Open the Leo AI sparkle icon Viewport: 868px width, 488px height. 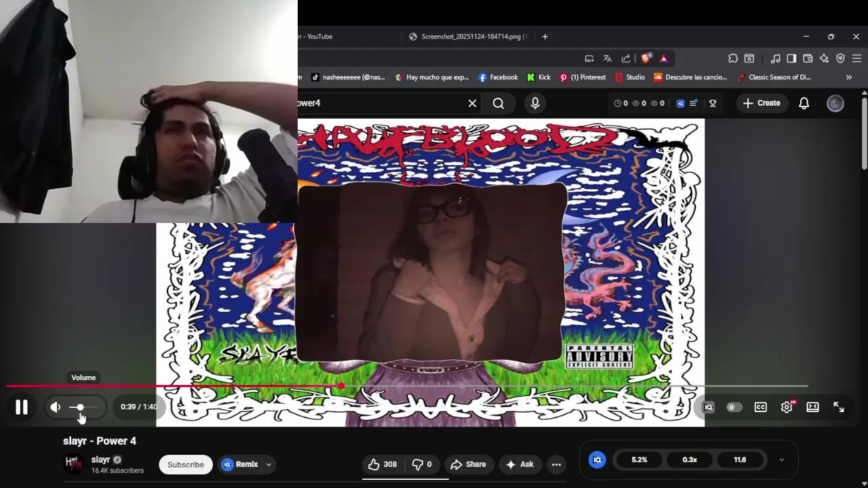point(824,58)
